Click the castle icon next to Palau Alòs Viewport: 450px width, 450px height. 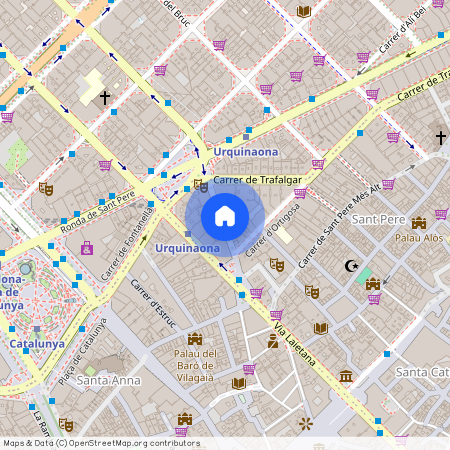point(419,223)
